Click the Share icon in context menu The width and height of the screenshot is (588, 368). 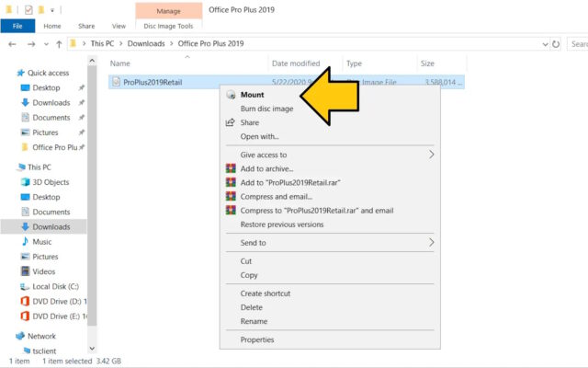[x=231, y=122]
